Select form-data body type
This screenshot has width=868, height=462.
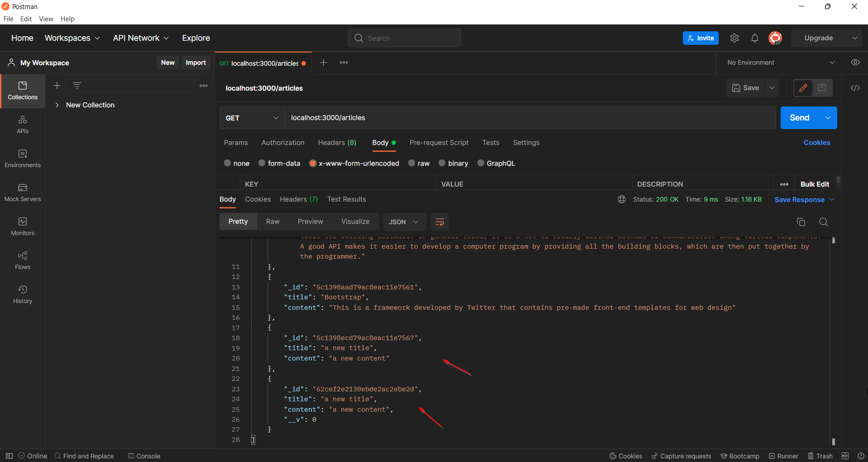click(x=279, y=163)
